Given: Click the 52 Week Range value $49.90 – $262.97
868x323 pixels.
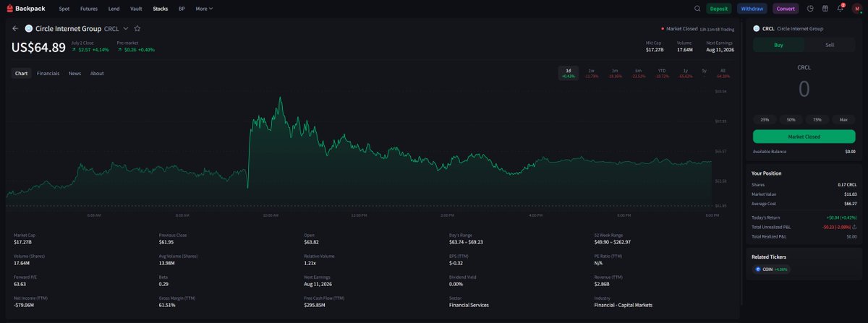Looking at the screenshot, I should pos(613,241).
